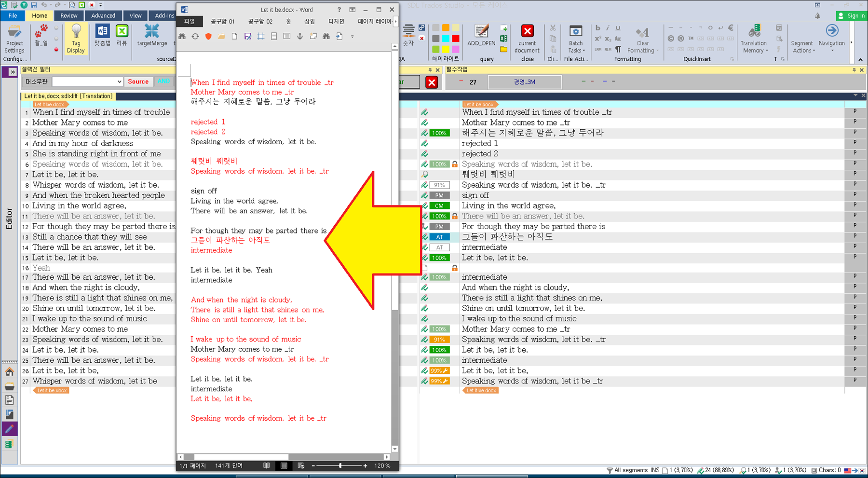Click the Let it be.docx.sdlxliff document tab
Screen dimensions: 868x478
(x=68, y=96)
